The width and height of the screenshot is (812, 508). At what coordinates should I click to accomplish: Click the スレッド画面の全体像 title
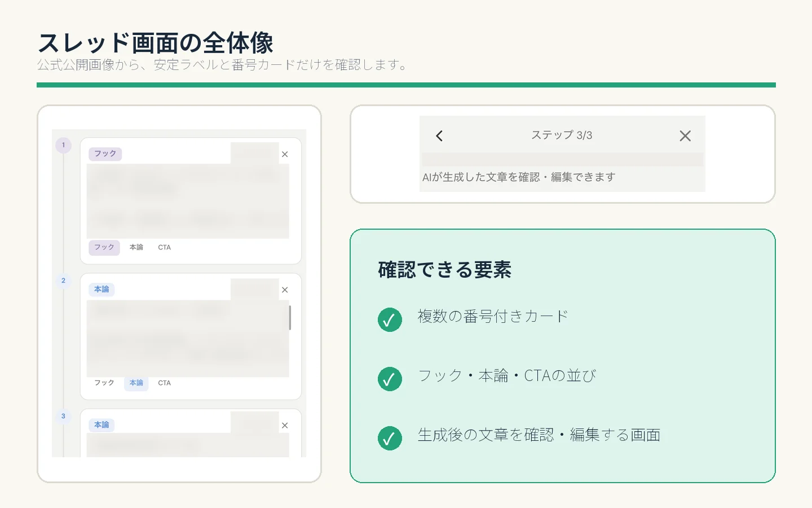click(156, 43)
